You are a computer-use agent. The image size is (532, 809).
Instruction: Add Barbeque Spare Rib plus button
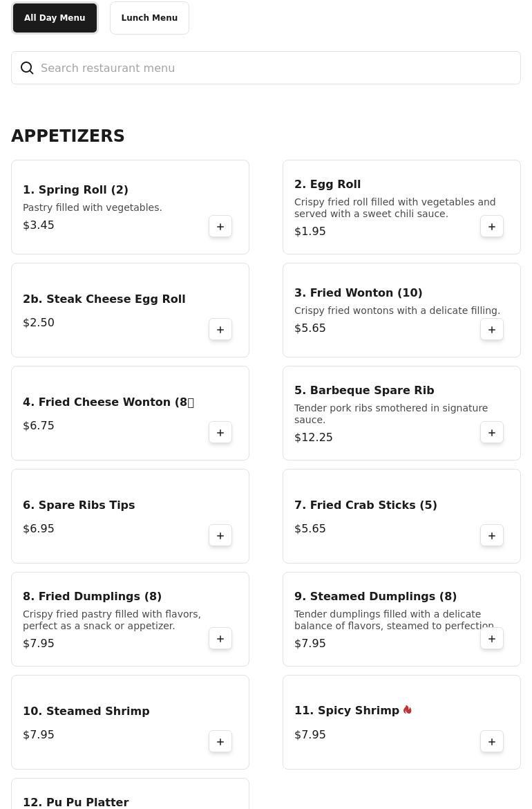click(492, 433)
